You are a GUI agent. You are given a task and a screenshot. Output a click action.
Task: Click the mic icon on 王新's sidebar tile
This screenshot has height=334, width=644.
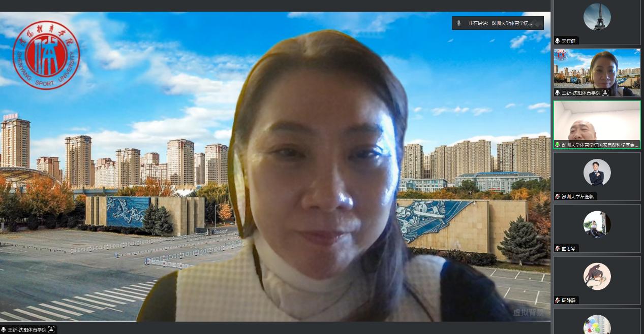click(x=558, y=93)
